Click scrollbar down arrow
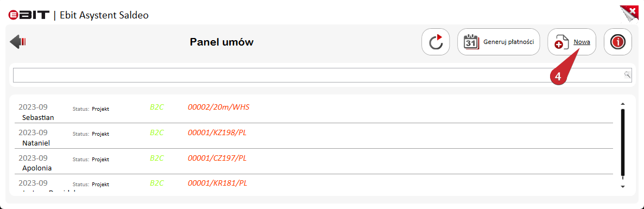Viewport: 644px width, 209px height. pos(623,187)
